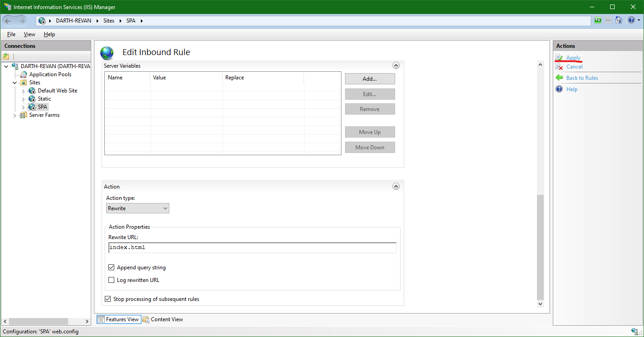Click the Back to Rules green arrow
Screen dimensions: 644x337
click(560, 78)
